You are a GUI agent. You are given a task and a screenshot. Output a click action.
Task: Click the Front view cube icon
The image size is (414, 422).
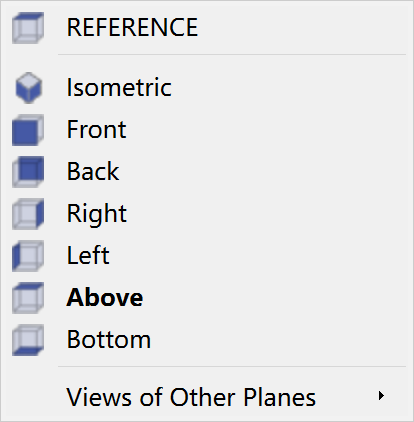(x=28, y=130)
